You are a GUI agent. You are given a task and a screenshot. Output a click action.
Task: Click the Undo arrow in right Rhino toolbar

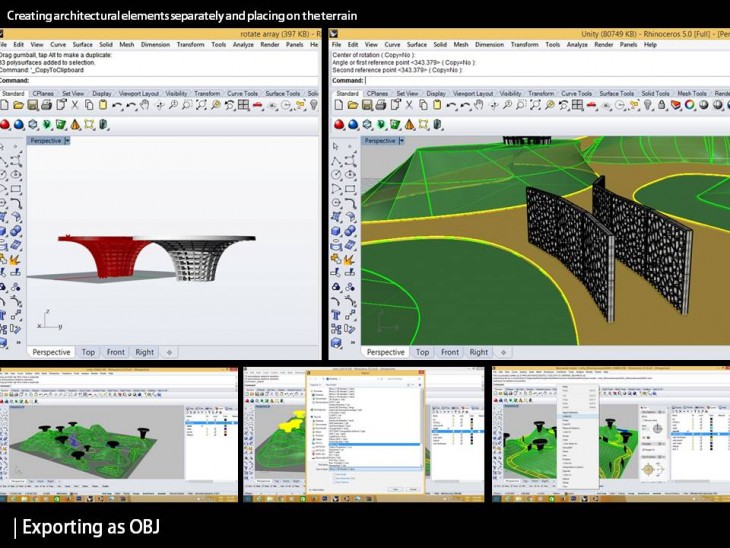(x=451, y=105)
